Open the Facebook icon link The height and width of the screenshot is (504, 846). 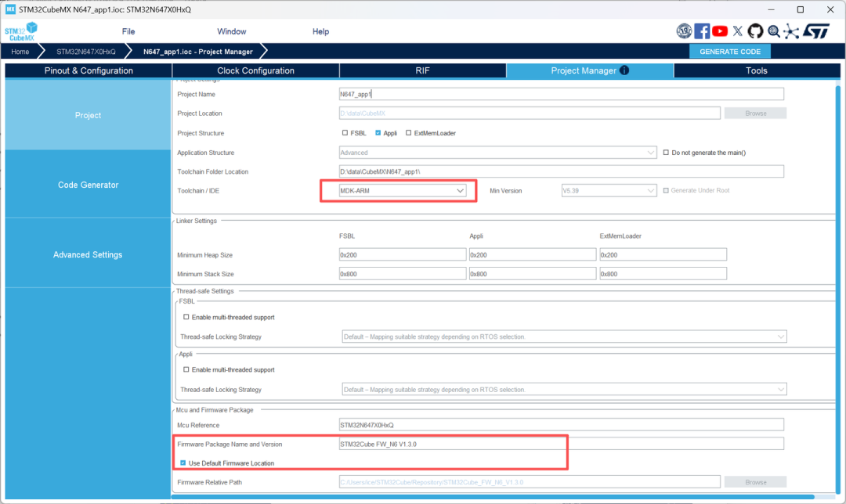click(702, 31)
